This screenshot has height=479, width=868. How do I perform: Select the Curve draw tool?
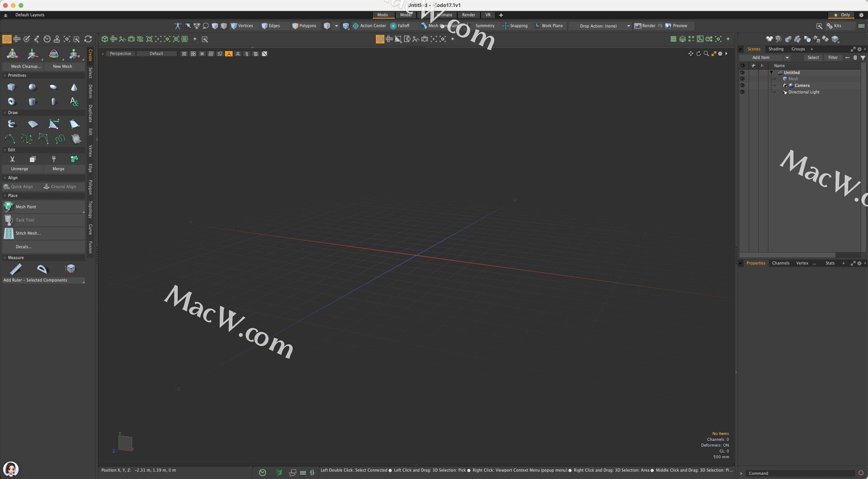tap(9, 138)
